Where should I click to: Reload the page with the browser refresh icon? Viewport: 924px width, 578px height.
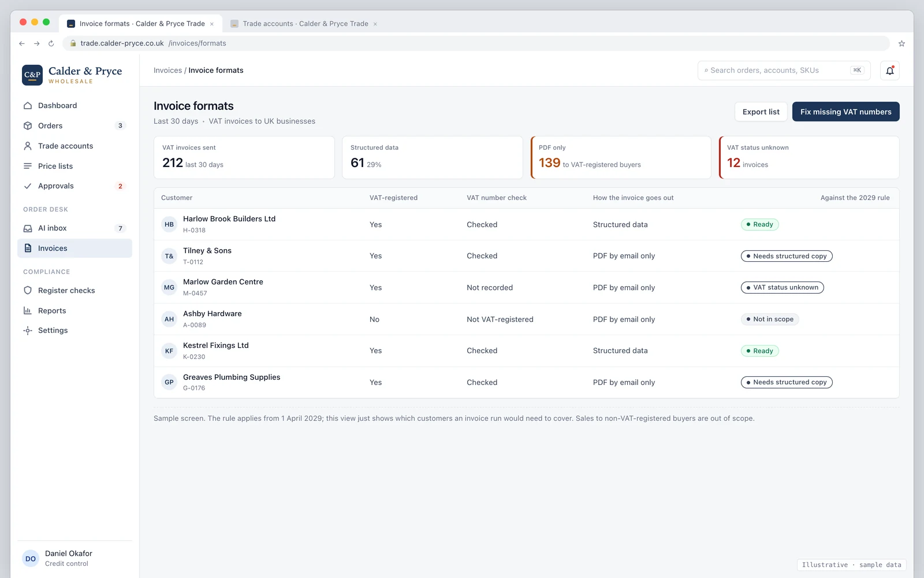point(51,43)
